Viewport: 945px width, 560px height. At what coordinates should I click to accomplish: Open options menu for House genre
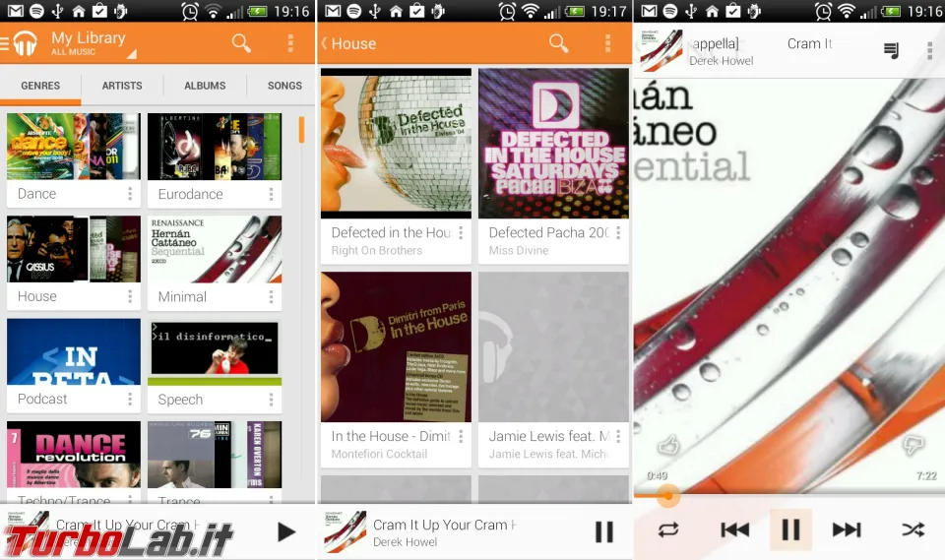click(x=130, y=296)
